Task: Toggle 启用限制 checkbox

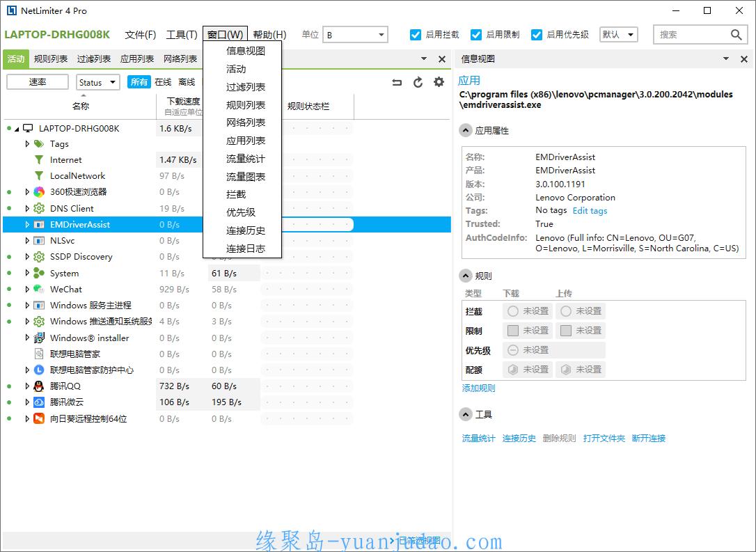Action: coord(476,35)
